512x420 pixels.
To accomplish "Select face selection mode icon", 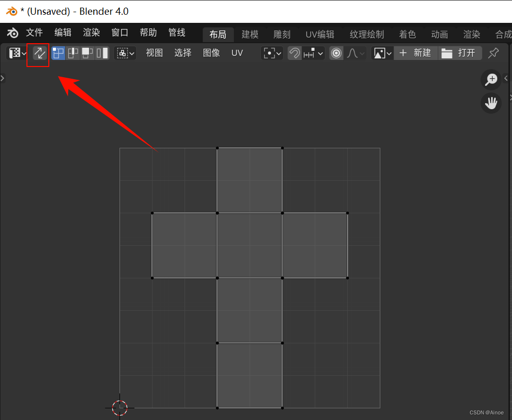I will [87, 53].
